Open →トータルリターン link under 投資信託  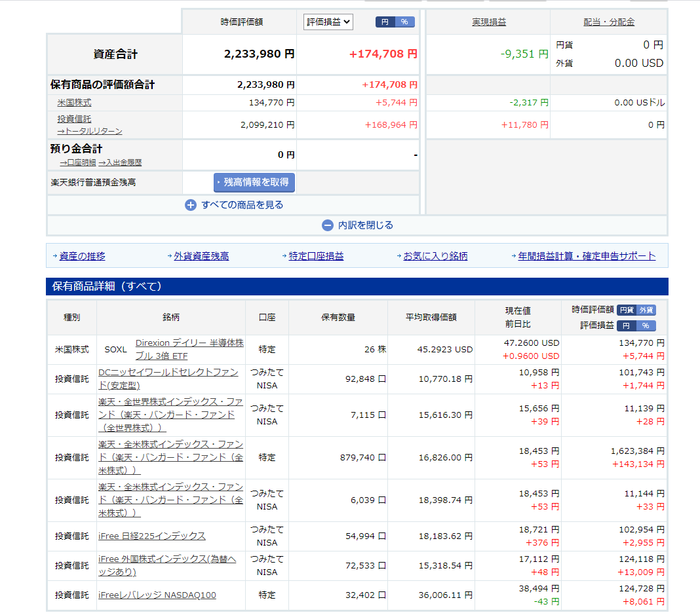click(90, 131)
